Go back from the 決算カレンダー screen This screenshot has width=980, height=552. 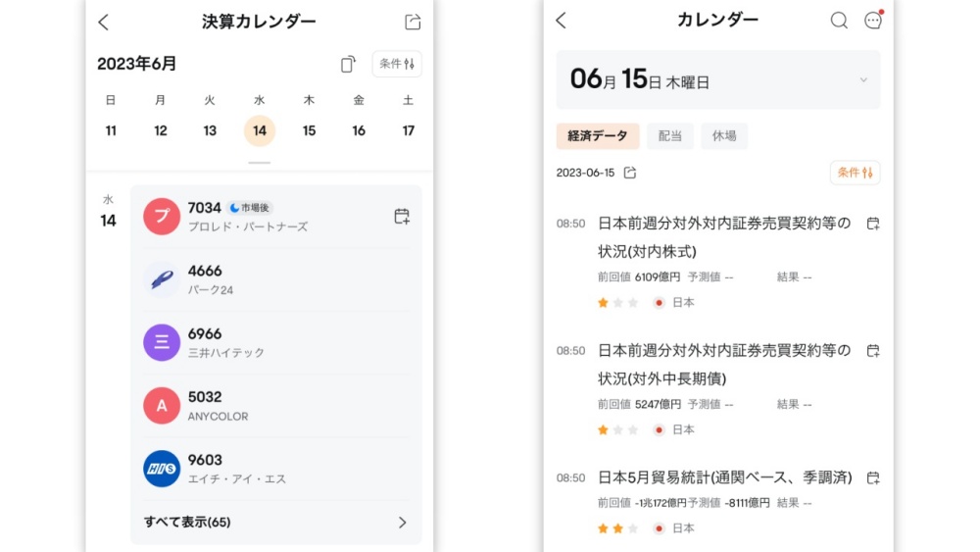click(x=104, y=23)
